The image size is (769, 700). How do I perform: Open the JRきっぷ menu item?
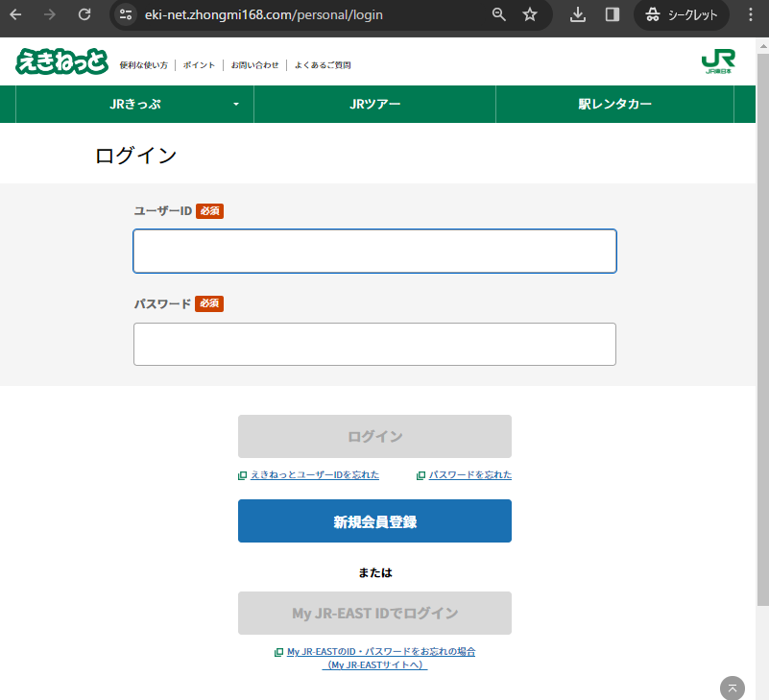pyautogui.click(x=134, y=104)
